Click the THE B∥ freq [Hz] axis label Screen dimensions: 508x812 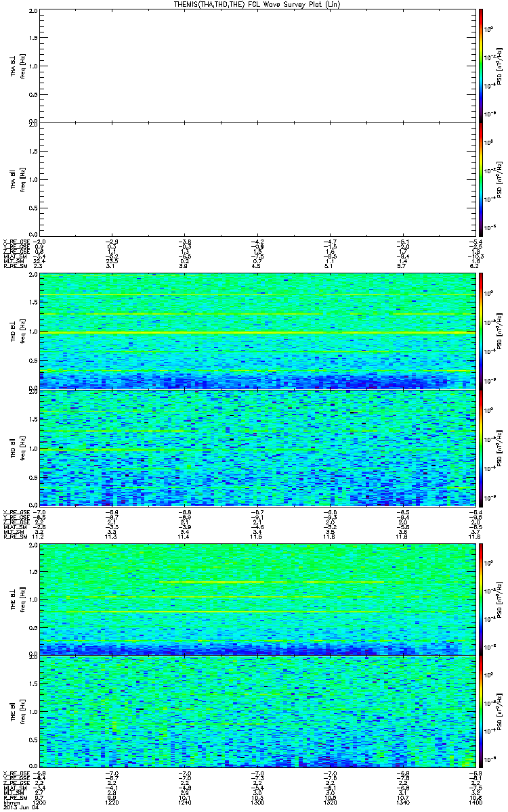click(22, 712)
